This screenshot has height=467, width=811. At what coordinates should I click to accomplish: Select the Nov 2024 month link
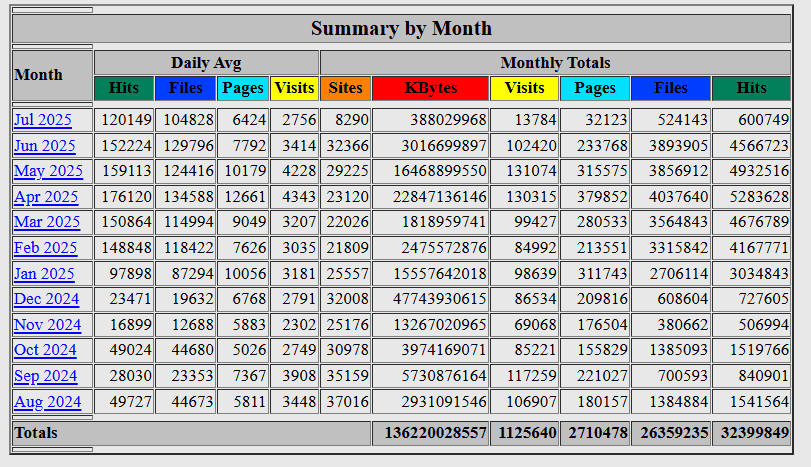tap(47, 325)
